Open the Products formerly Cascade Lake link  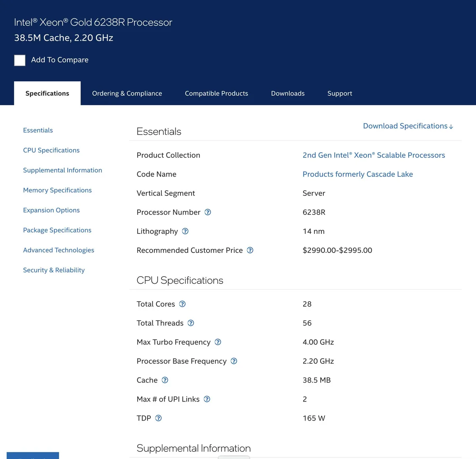click(358, 174)
